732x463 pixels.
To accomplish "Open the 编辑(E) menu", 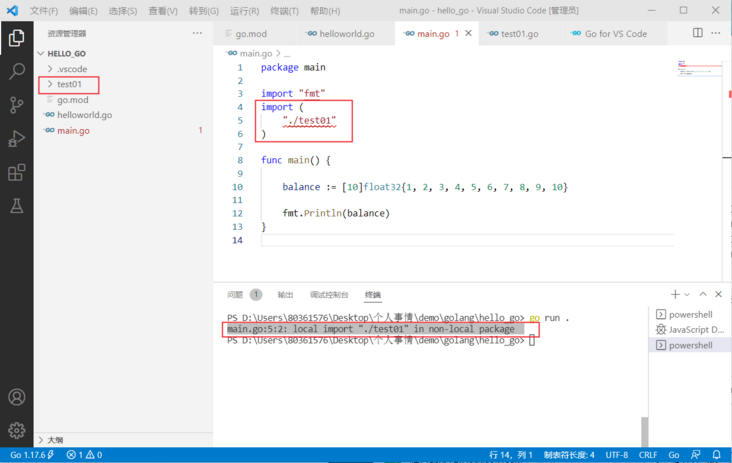I will click(x=83, y=11).
